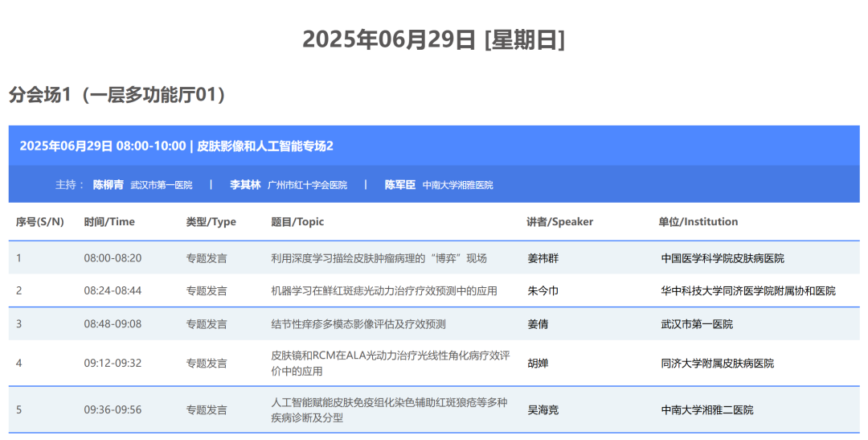
Task: Click moderator name 陈军臣
Action: click(400, 185)
